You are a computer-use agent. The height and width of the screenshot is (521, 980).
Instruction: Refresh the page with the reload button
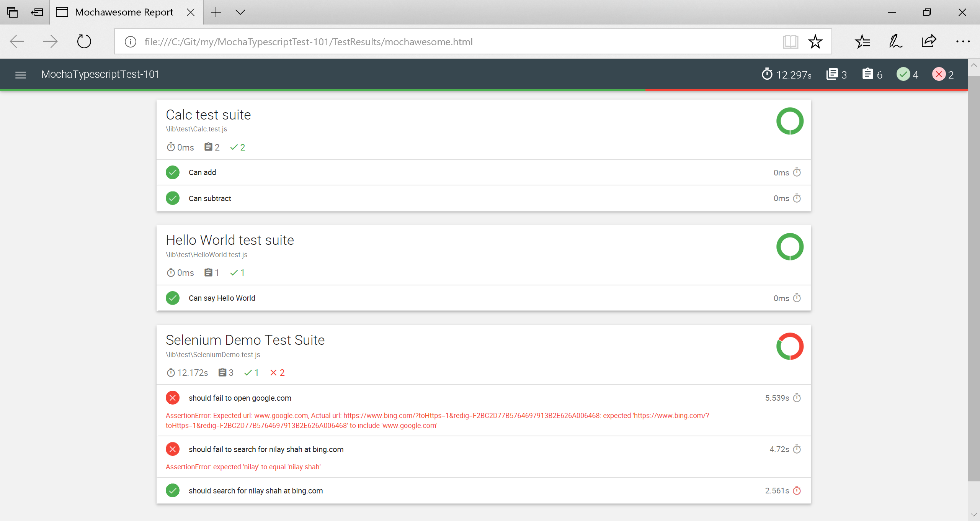[84, 41]
